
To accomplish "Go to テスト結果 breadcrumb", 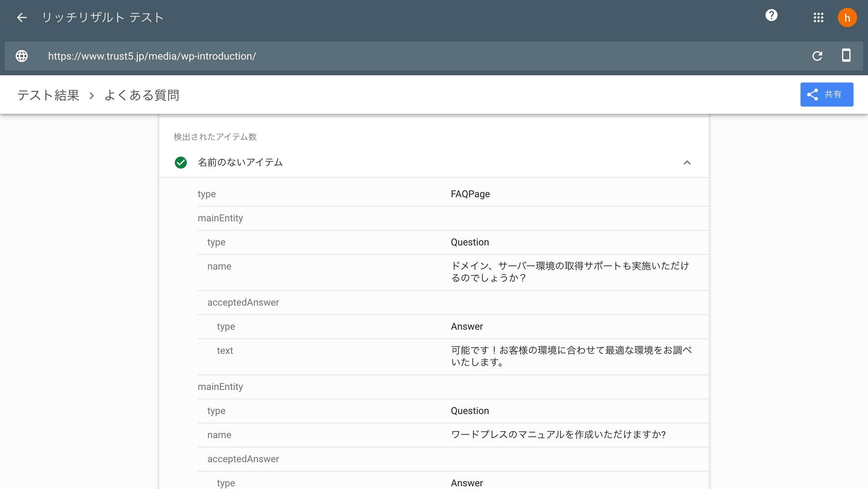I will point(48,95).
